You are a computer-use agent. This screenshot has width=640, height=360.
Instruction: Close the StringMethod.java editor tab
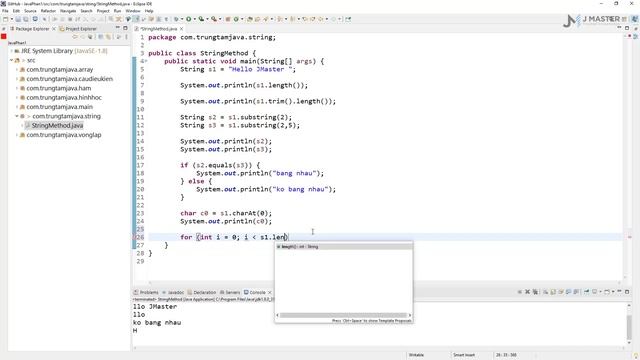coord(181,29)
